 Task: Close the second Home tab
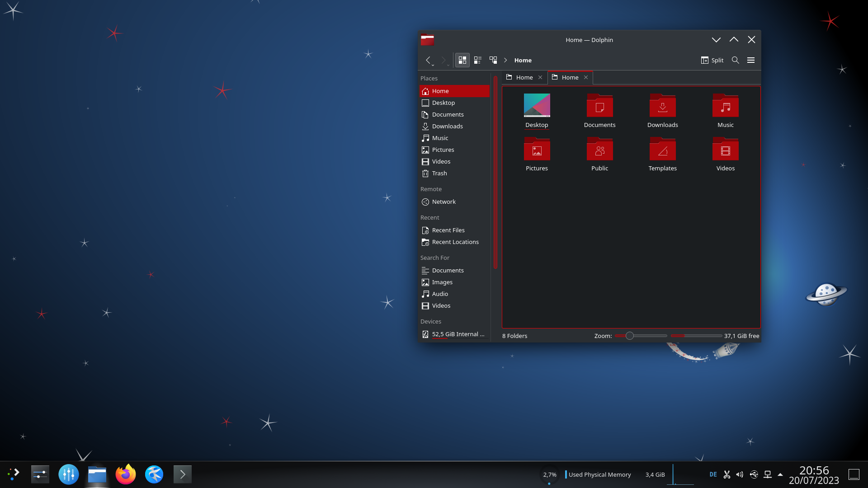coord(586,77)
